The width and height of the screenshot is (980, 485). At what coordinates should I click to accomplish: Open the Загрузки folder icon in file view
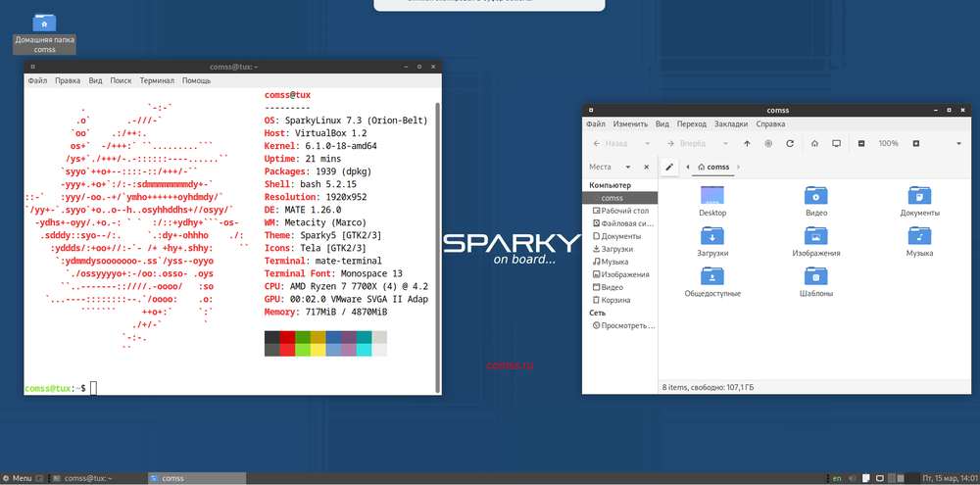click(x=712, y=236)
